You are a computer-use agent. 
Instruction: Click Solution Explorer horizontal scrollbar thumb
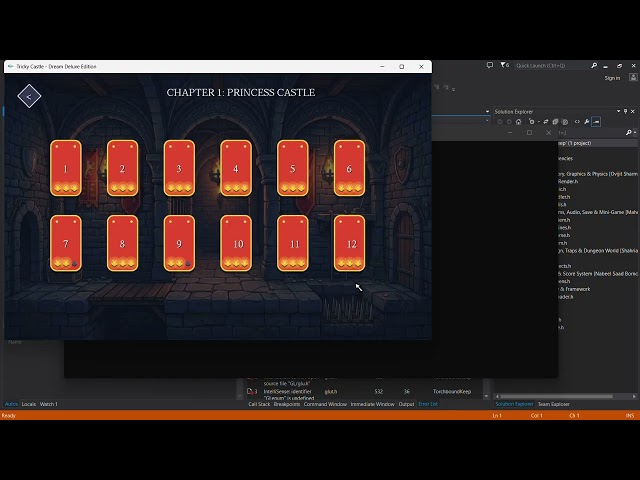click(557, 396)
